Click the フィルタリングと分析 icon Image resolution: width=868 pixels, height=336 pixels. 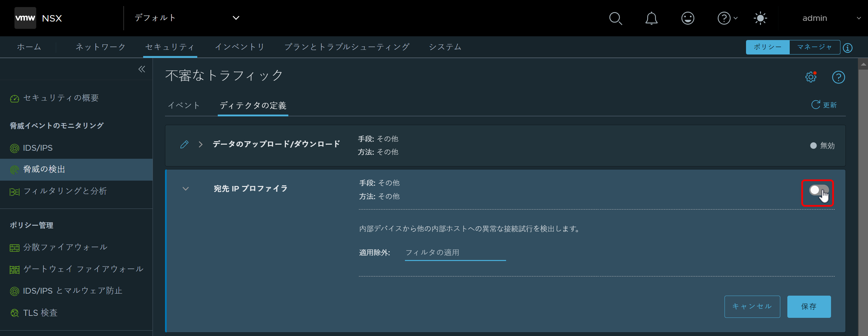coord(14,192)
